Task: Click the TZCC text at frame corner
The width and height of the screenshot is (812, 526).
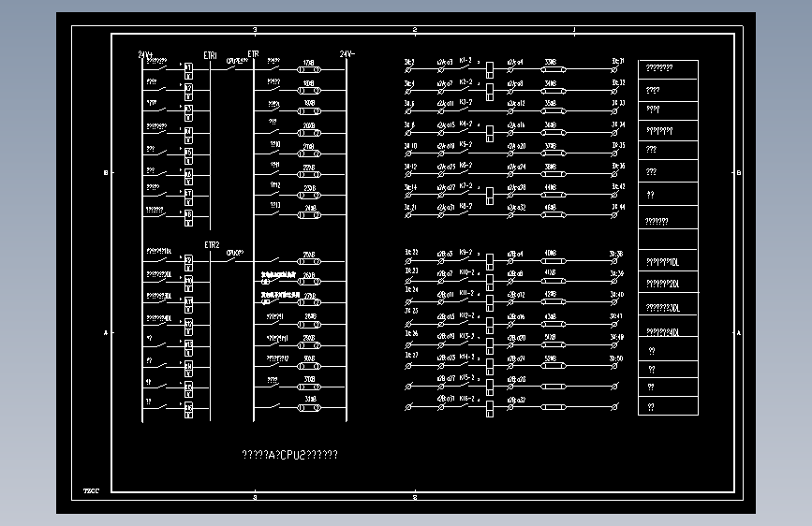Action: (x=91, y=490)
